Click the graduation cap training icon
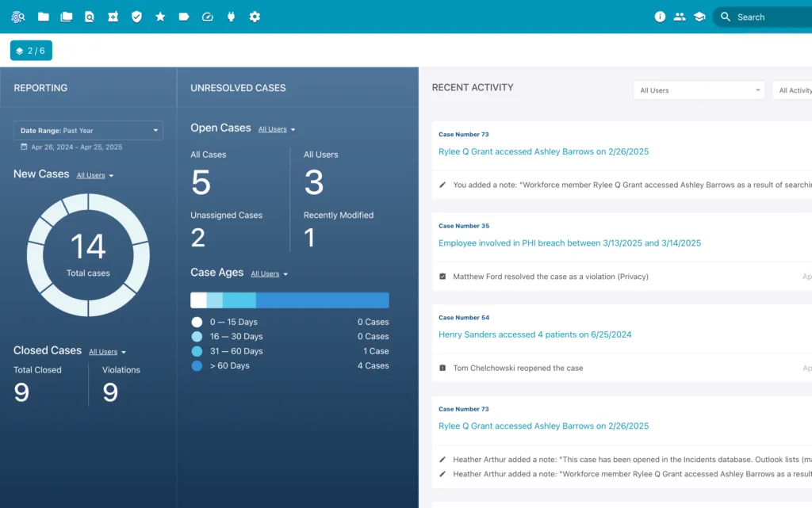This screenshot has width=812, height=508. pos(699,17)
